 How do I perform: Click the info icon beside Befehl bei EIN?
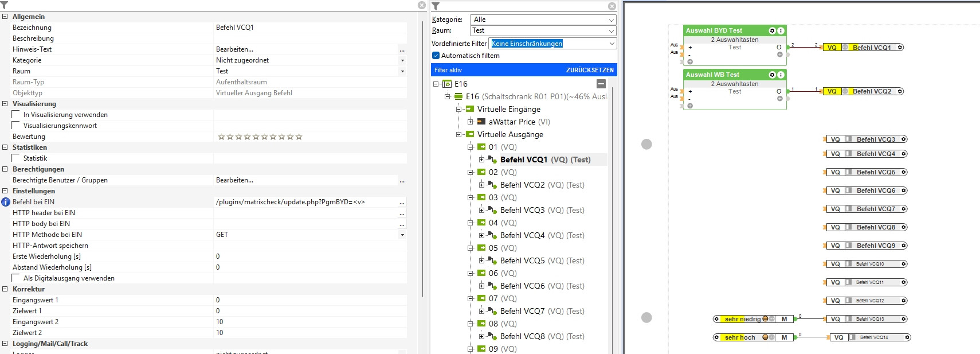(x=6, y=202)
